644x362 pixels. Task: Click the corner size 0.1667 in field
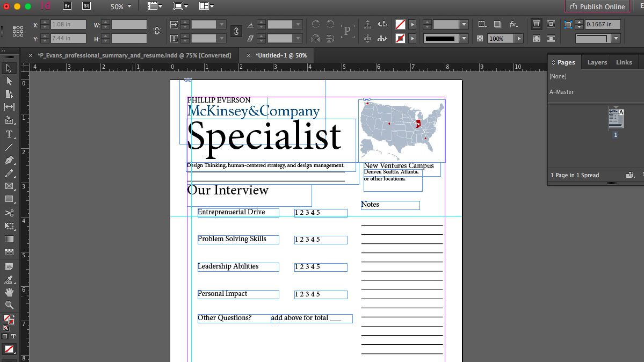pos(602,24)
